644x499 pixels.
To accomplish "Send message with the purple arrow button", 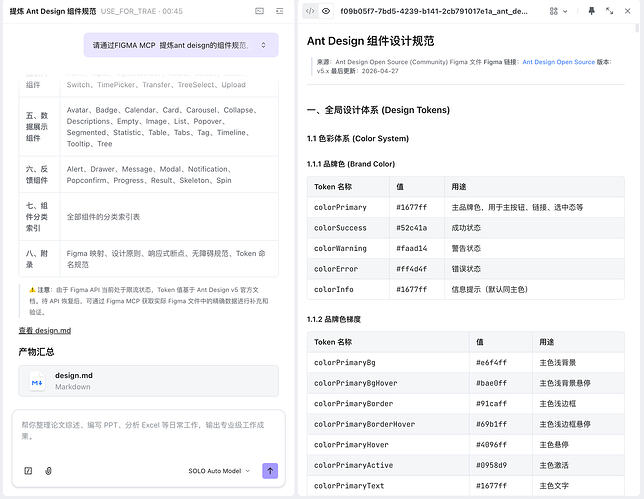I will [x=270, y=471].
